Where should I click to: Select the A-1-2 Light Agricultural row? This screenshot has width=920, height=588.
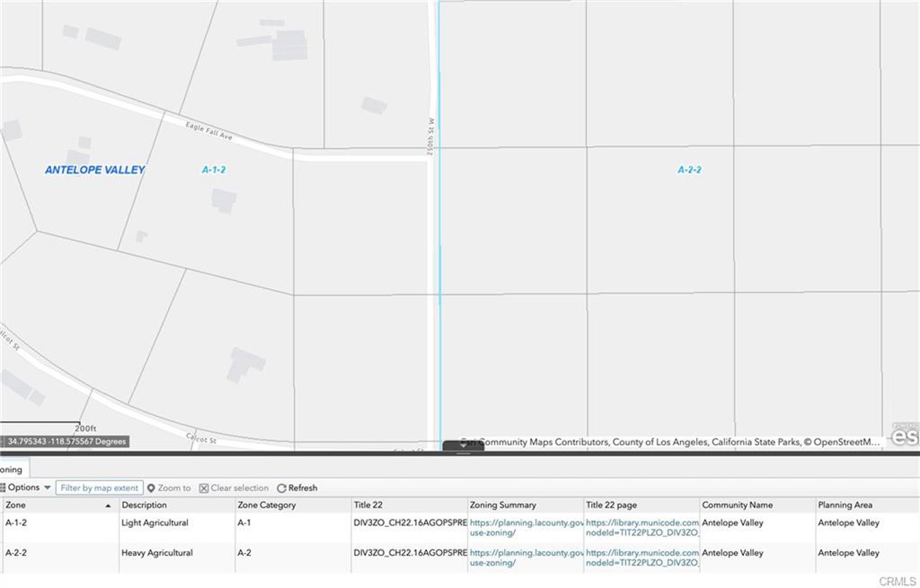point(155,523)
